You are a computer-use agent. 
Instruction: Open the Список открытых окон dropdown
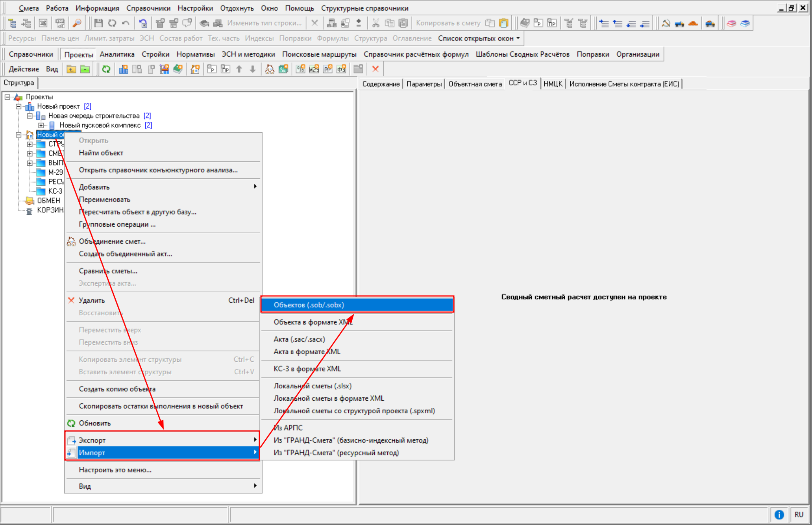click(479, 38)
